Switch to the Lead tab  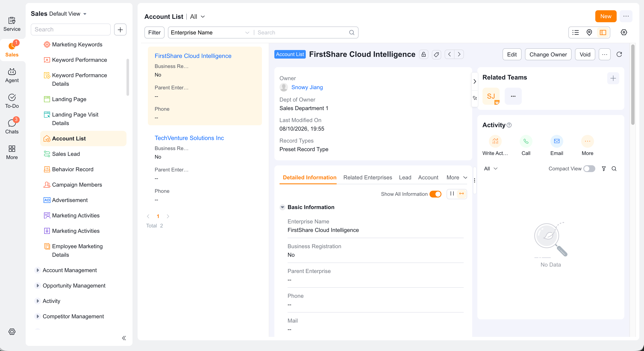pyautogui.click(x=405, y=177)
